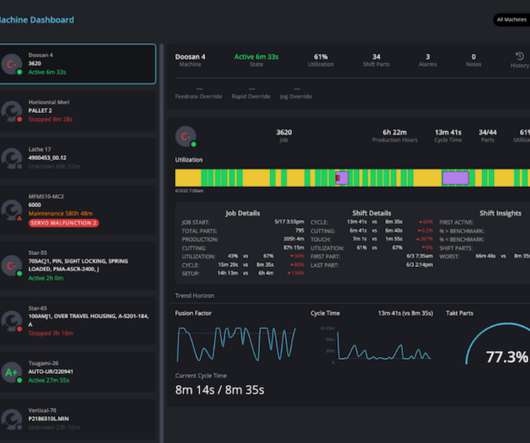This screenshot has height=443, width=530.
Task: Click the A+ grade icon for AUTO-UR/220941
Action: 12,372
